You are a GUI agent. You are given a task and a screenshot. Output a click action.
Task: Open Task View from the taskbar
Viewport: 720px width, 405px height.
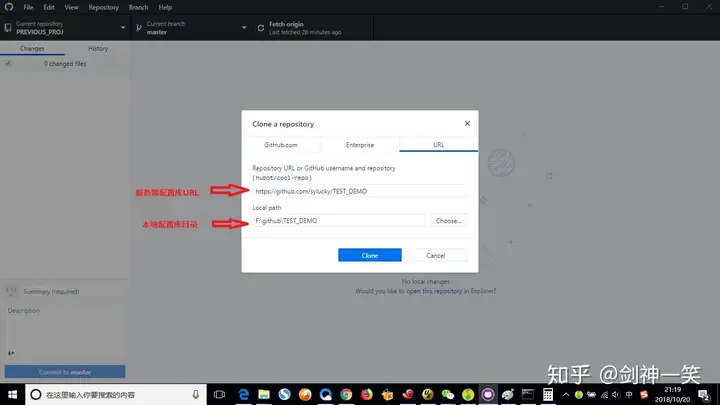point(219,394)
